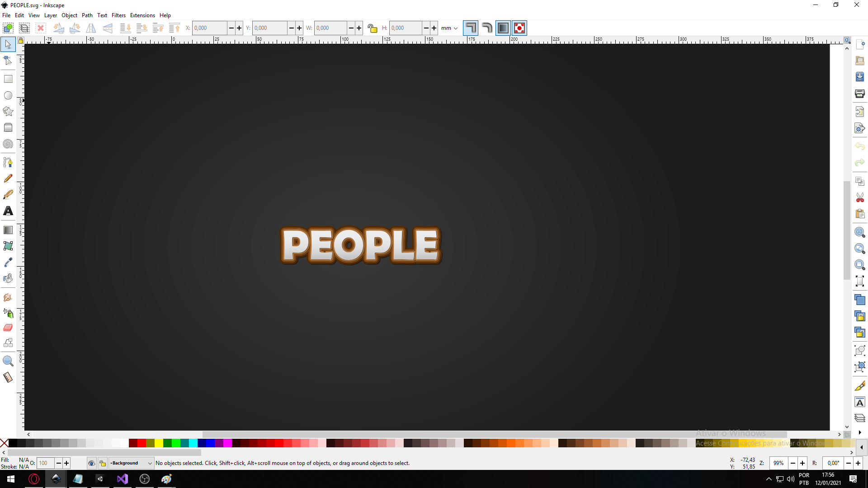Expand the Background layer dropdown

[150, 463]
